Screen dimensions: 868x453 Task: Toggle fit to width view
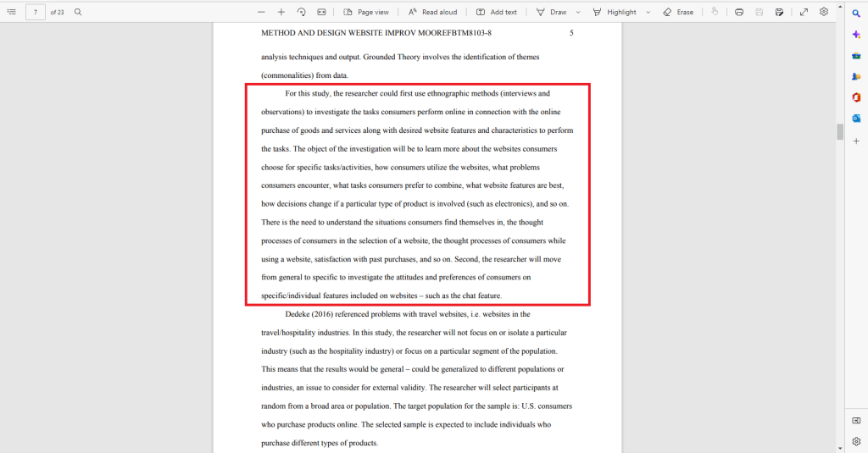321,12
